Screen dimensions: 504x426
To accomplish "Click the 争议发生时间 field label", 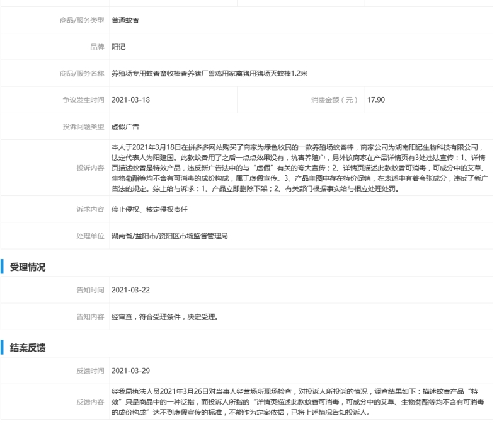I will tap(83, 100).
